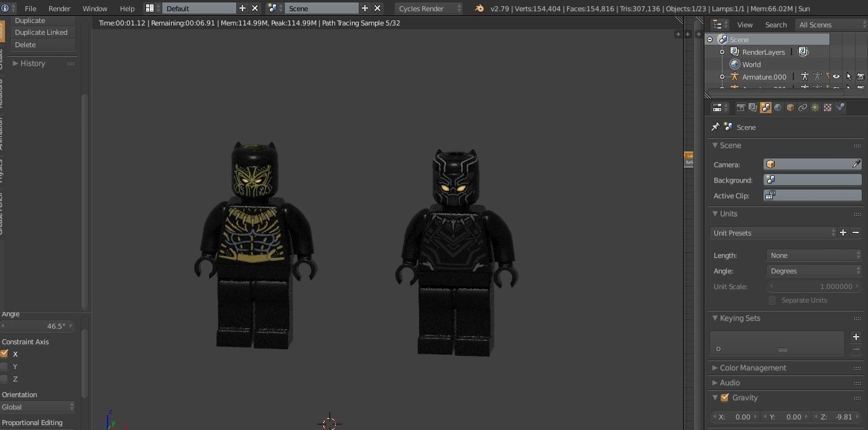
Task: Click the Active Clip browse icon
Action: [x=770, y=195]
